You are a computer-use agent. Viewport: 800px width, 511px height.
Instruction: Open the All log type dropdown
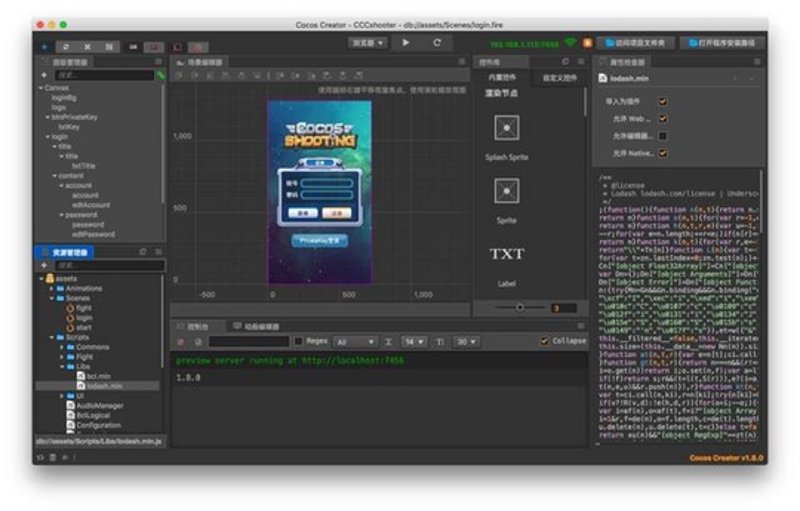click(355, 342)
